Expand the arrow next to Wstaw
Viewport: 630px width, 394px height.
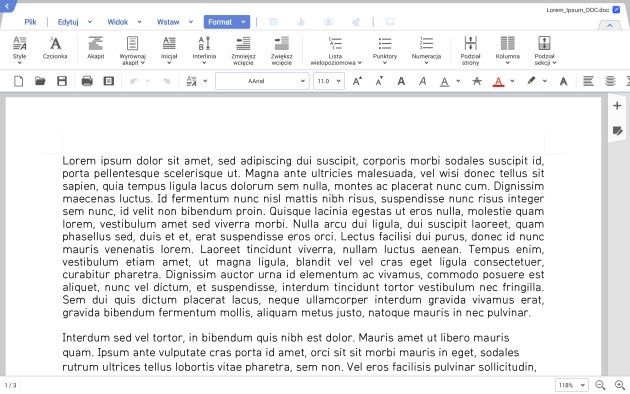pos(191,22)
